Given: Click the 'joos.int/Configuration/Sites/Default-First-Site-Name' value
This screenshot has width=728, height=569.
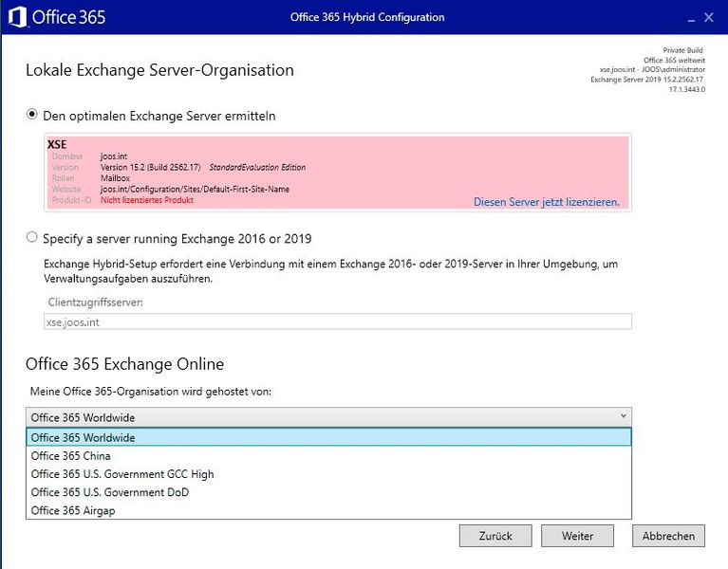Looking at the screenshot, I should point(195,189).
